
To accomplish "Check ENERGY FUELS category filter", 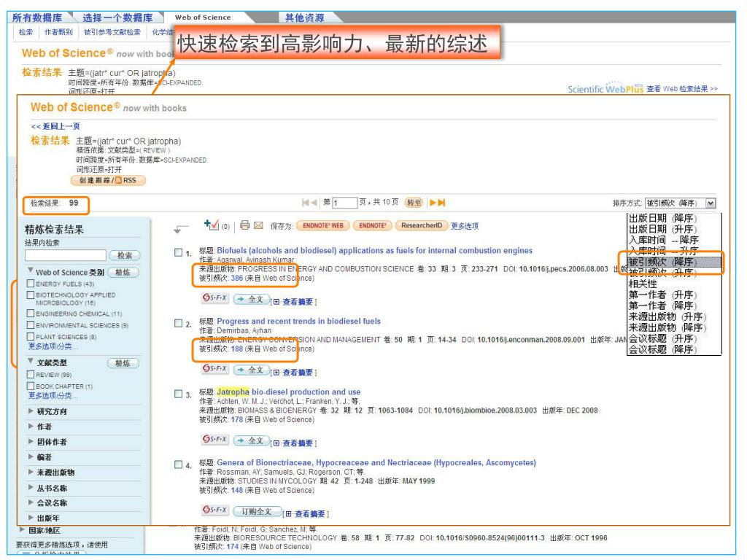I will point(31,284).
